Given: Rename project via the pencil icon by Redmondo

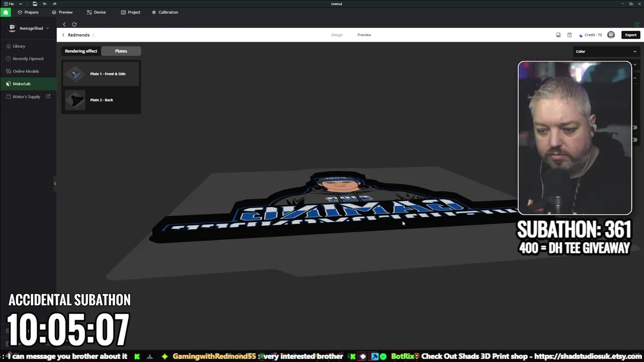Looking at the screenshot, I should 94,35.
